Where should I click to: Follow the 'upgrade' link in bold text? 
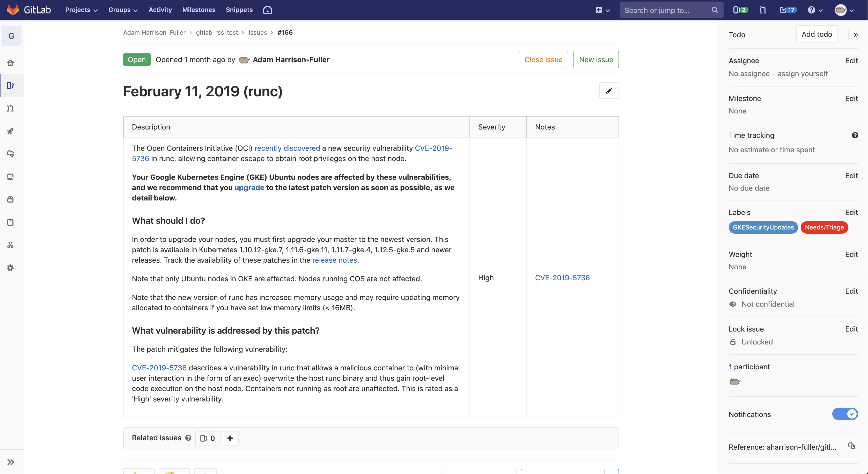pyautogui.click(x=249, y=188)
